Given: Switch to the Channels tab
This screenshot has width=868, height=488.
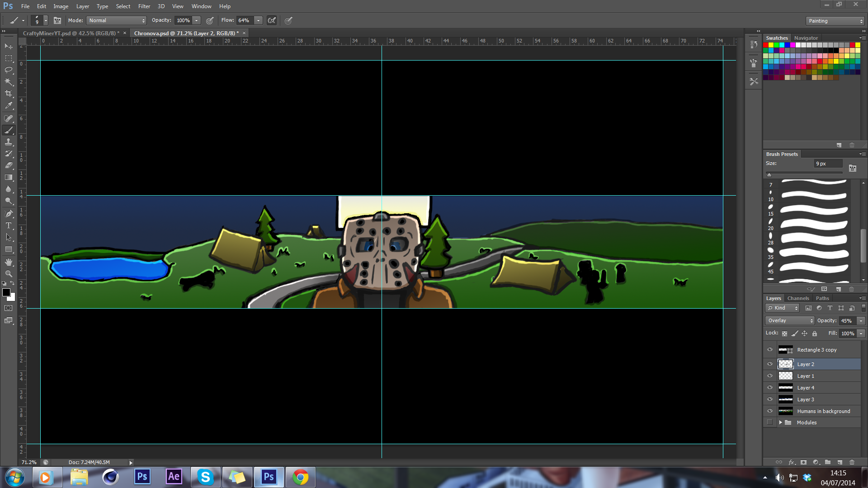Looking at the screenshot, I should tap(798, 298).
